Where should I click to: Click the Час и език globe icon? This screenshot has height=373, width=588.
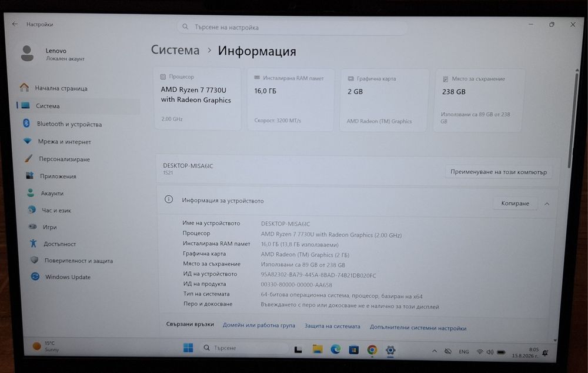pos(32,210)
